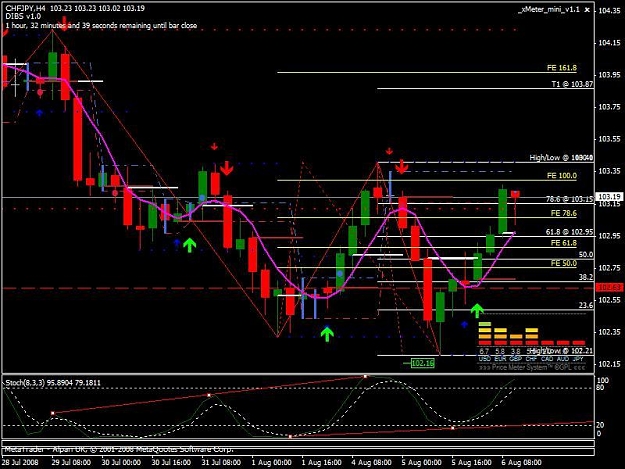Select the lower stochastic trendline anchor near 5 Aug 16:00

point(452,428)
